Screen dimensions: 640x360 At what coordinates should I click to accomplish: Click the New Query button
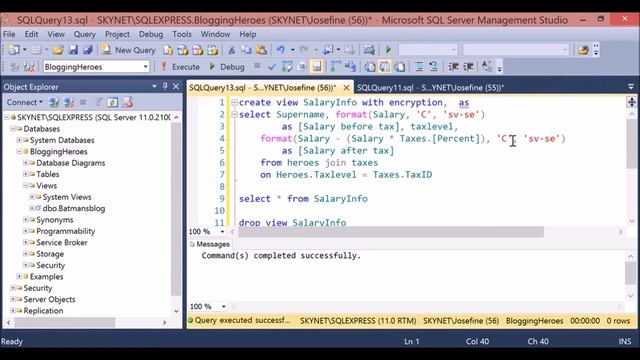pyautogui.click(x=129, y=50)
